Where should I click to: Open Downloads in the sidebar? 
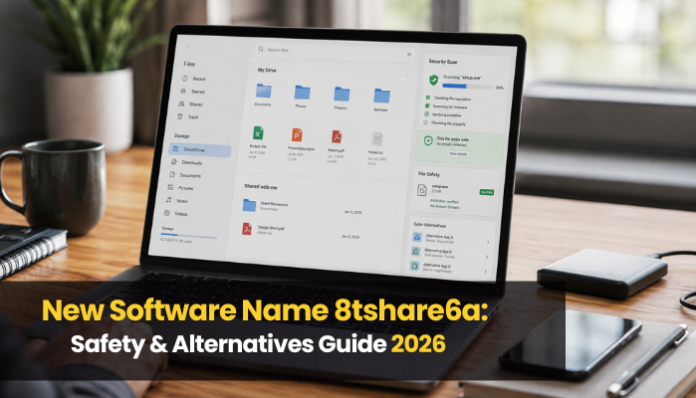[x=186, y=162]
